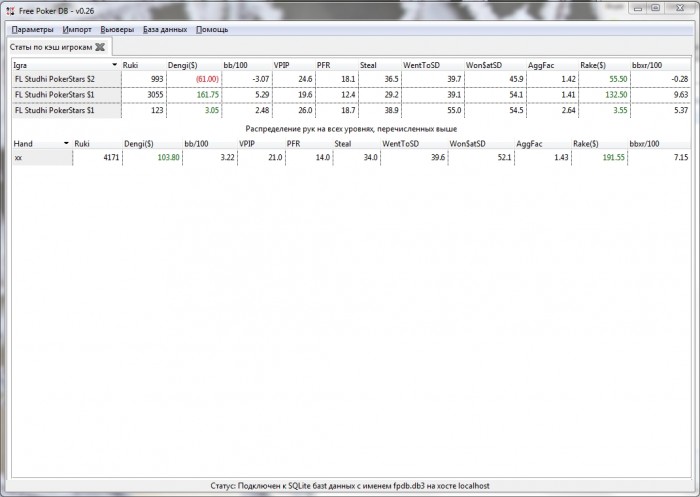700x497 pixels.
Task: Click the xx hand row
Action: 351,157
